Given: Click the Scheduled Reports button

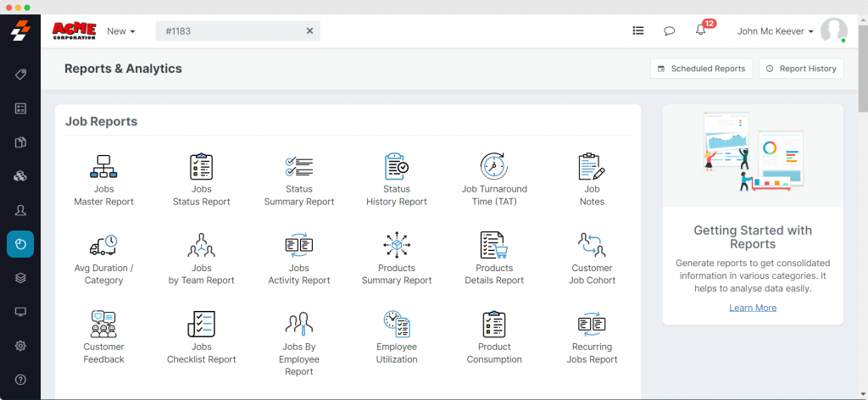Looking at the screenshot, I should coord(701,69).
